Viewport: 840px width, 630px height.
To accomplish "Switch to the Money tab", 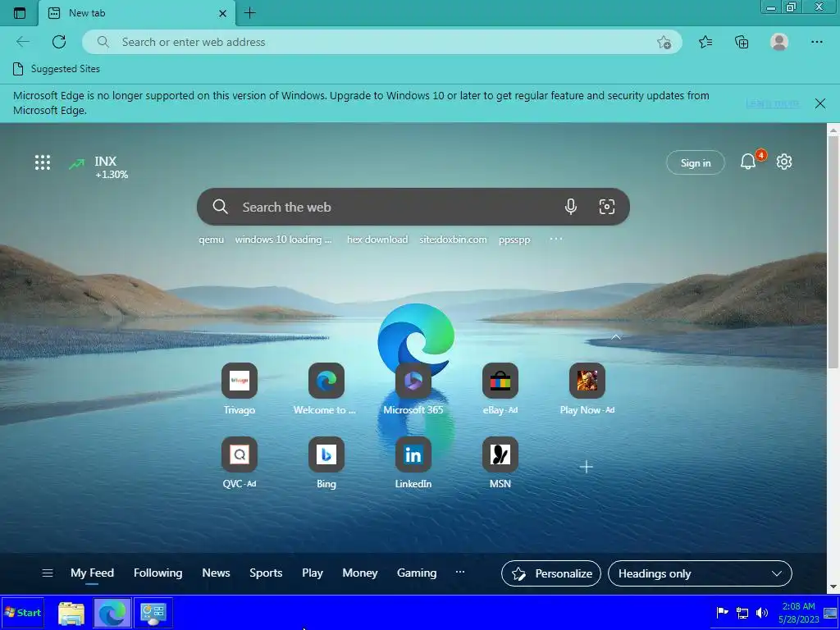I will click(x=360, y=573).
